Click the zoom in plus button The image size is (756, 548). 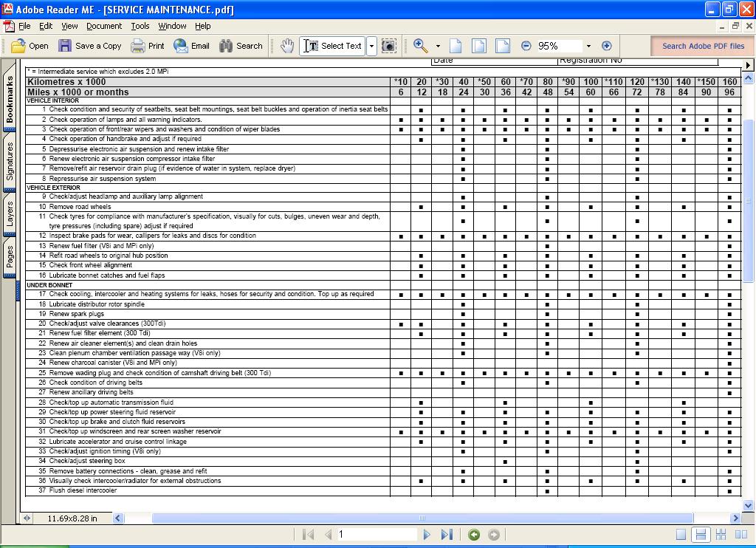[607, 46]
